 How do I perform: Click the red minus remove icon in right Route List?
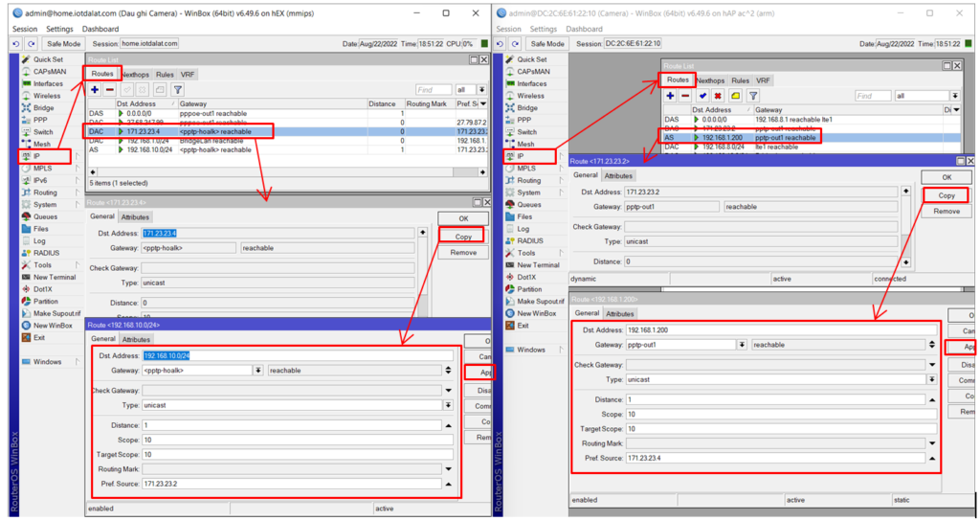[685, 96]
